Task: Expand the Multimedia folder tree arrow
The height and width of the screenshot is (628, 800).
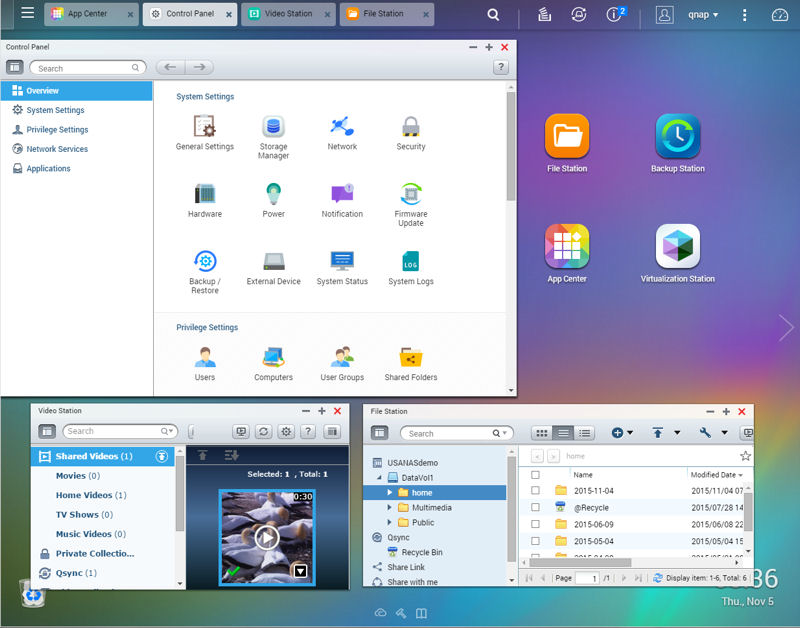Action: click(389, 507)
